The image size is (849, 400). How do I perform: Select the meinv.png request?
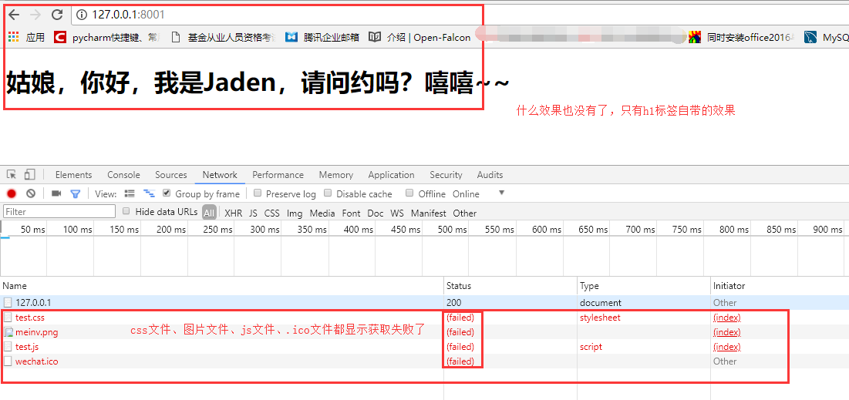(37, 332)
